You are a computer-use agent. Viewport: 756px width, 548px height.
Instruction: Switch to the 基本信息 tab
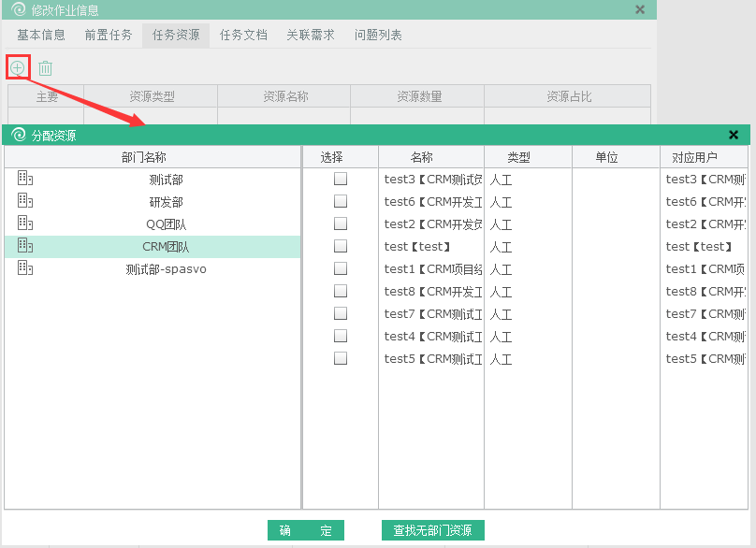pyautogui.click(x=41, y=35)
